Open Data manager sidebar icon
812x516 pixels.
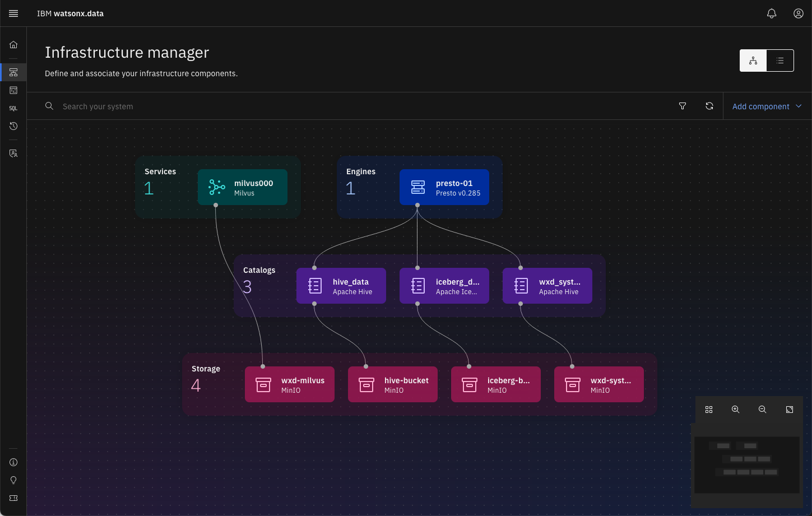(x=13, y=90)
